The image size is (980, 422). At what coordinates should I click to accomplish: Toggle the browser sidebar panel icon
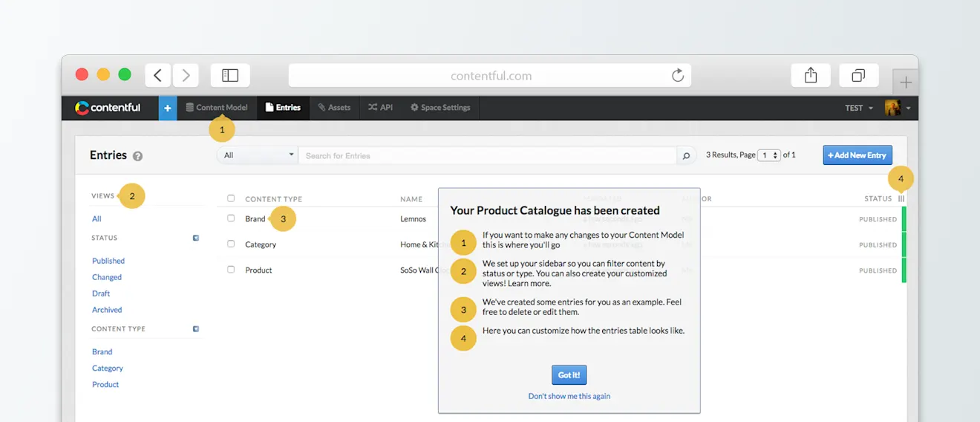coord(230,75)
